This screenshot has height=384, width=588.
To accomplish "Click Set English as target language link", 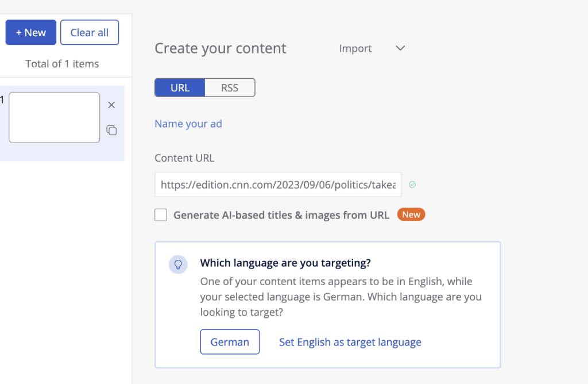I will click(350, 342).
